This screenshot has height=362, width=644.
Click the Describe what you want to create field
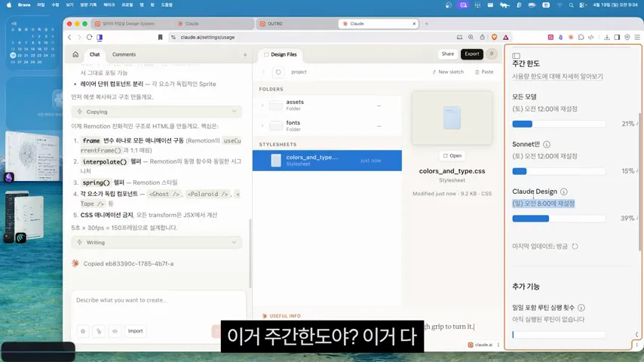(x=158, y=300)
